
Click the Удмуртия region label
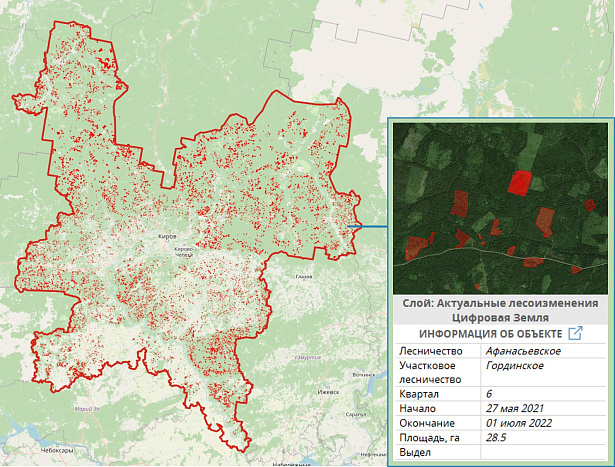[x=308, y=358]
